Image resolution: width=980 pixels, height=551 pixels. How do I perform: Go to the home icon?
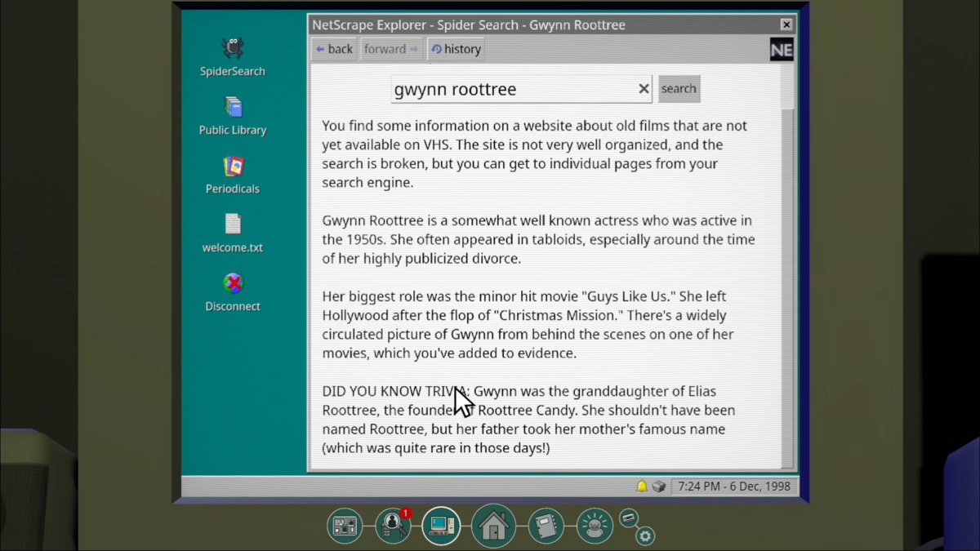point(493,526)
